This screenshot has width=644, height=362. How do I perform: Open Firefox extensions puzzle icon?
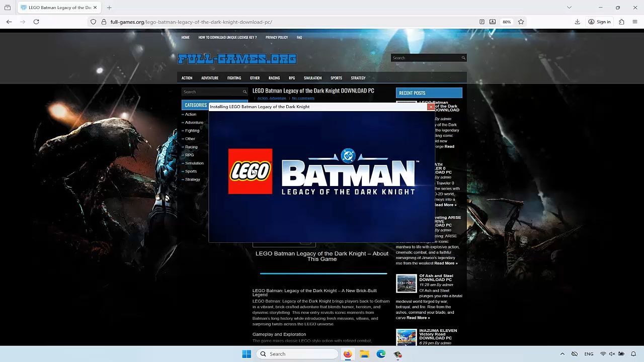point(621,22)
